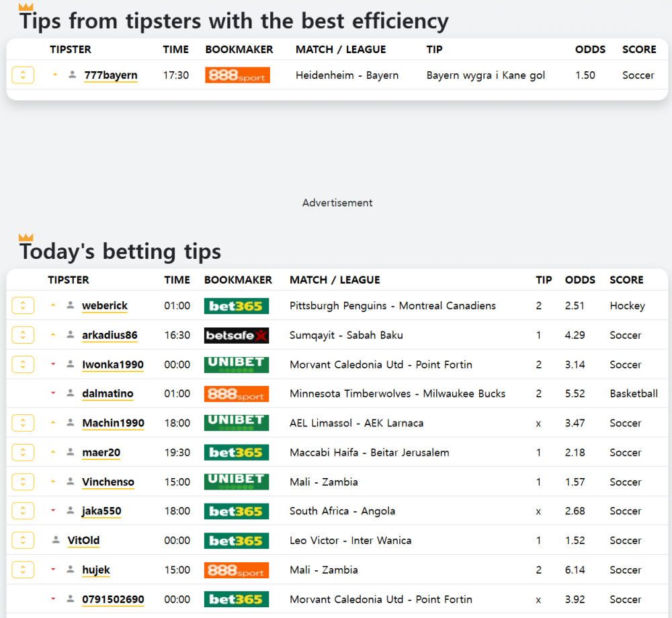Open tipster profile 0791502690
The width and height of the screenshot is (672, 618).
(x=113, y=600)
